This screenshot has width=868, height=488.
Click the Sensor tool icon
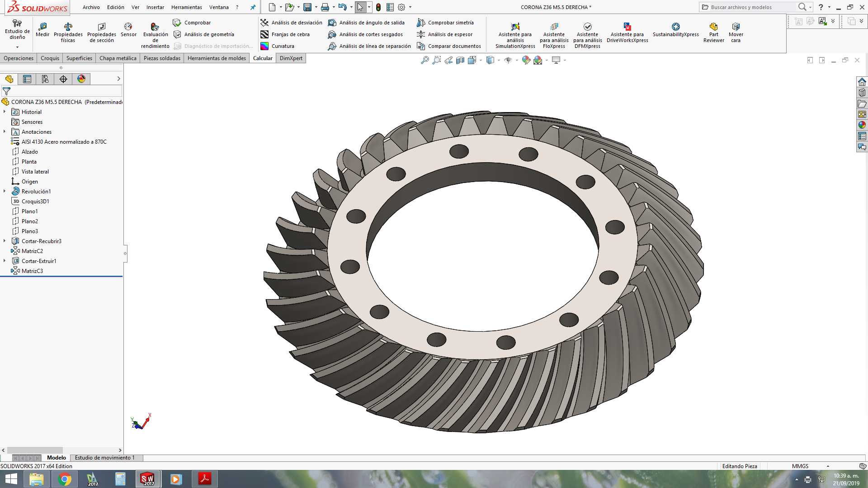pos(128,30)
